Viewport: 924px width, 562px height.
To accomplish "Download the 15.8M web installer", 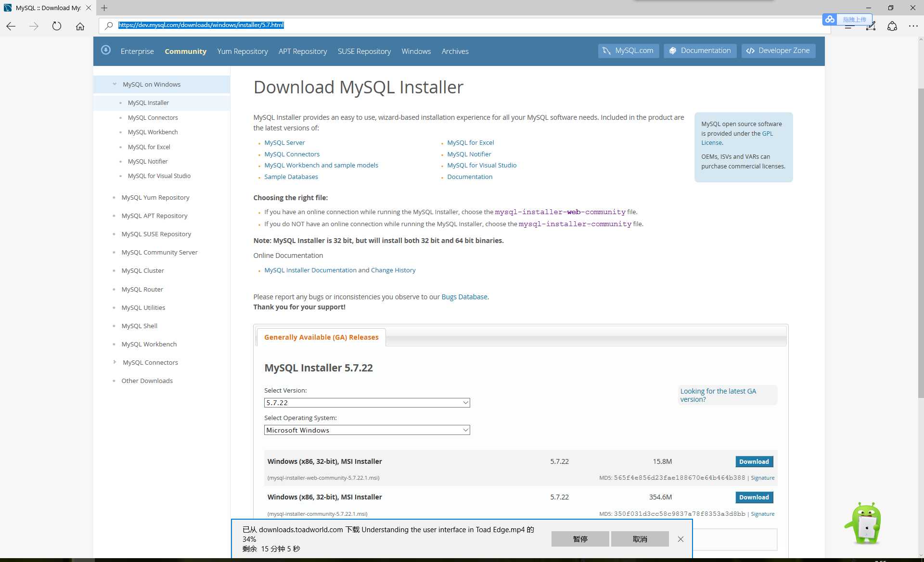I will [x=754, y=461].
